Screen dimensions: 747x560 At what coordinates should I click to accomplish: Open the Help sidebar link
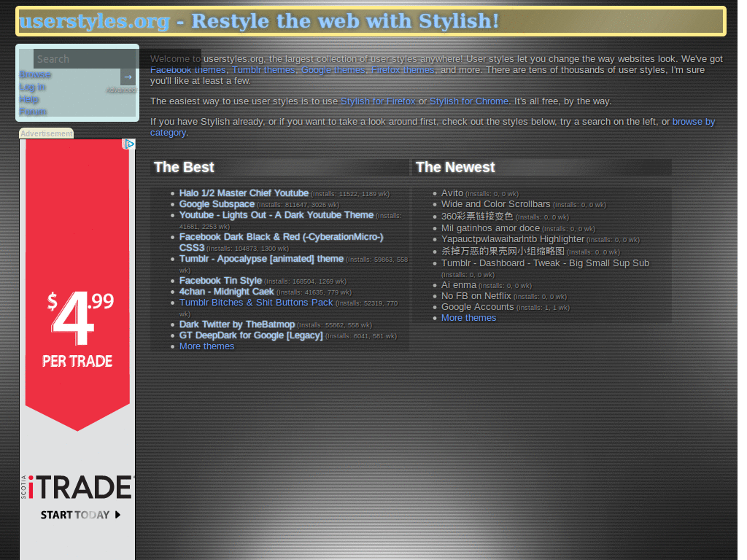click(x=29, y=99)
